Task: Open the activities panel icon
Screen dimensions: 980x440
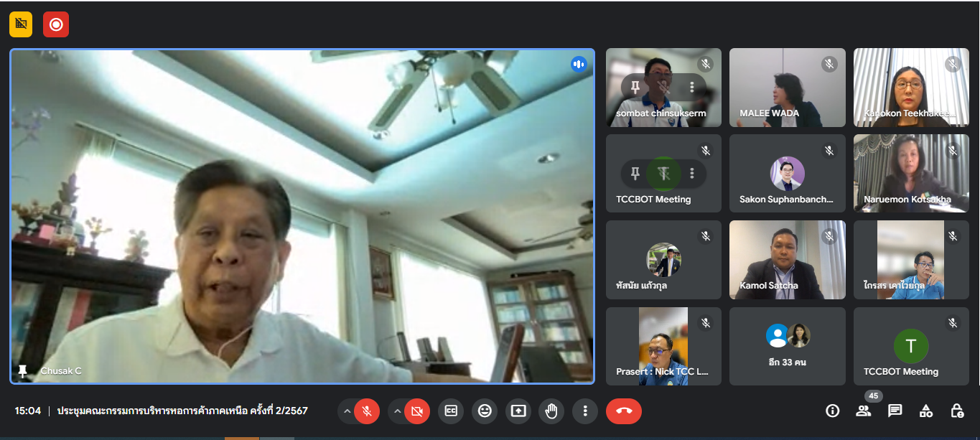Action: click(x=926, y=411)
